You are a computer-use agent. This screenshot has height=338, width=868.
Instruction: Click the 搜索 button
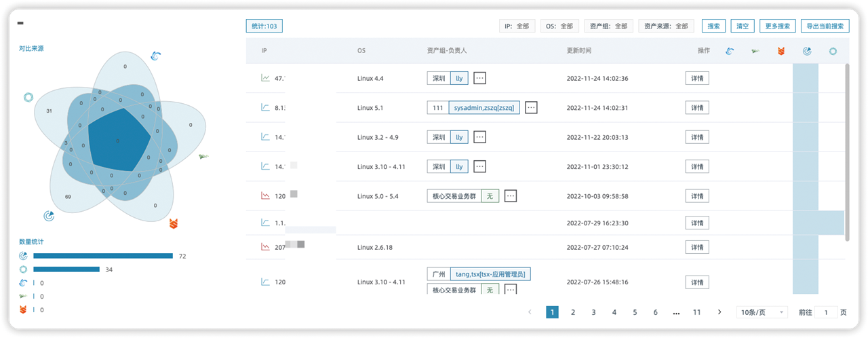pos(713,26)
